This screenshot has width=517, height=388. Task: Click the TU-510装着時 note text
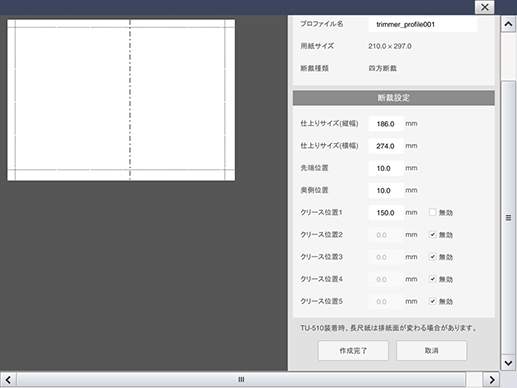click(388, 328)
